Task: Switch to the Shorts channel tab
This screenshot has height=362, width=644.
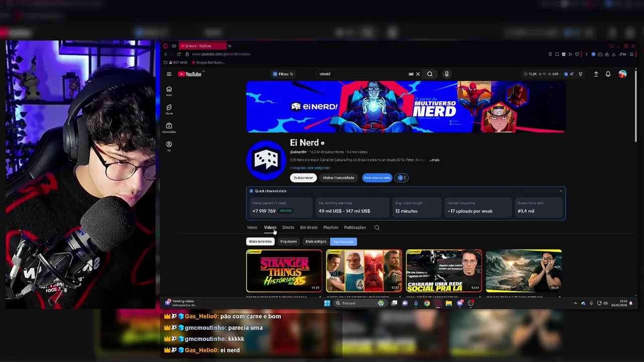Action: 288,227
